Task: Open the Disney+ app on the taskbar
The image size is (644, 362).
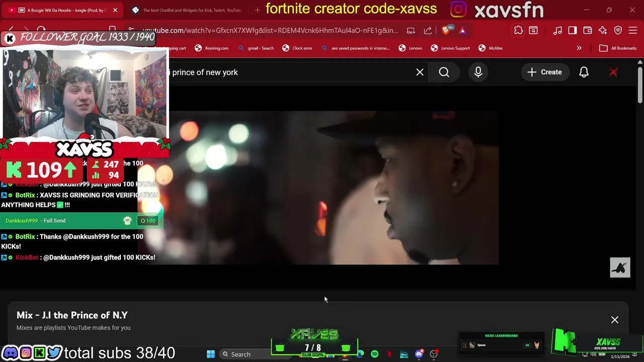Action: click(x=404, y=354)
